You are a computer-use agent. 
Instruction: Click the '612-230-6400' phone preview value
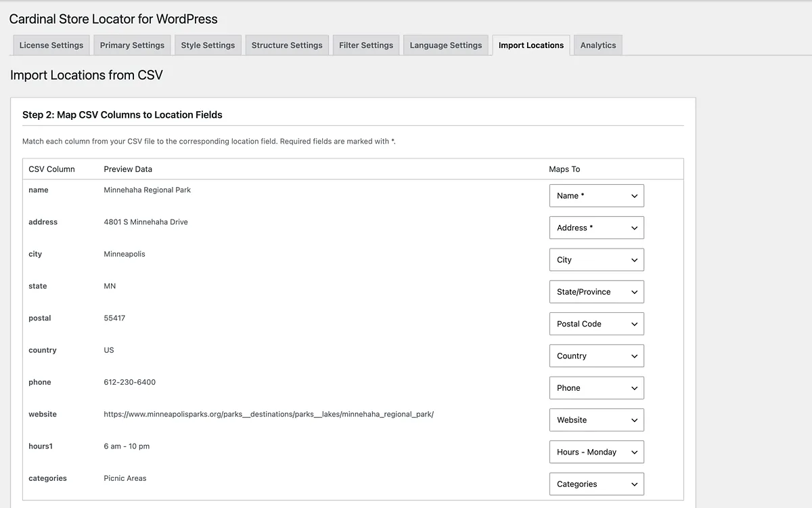[129, 382]
